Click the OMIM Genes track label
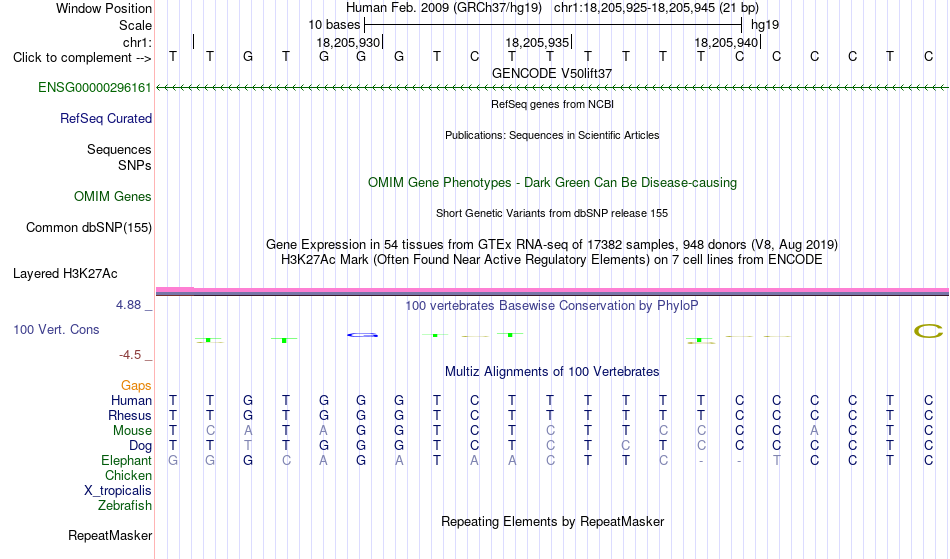950x559 pixels. [x=113, y=197]
